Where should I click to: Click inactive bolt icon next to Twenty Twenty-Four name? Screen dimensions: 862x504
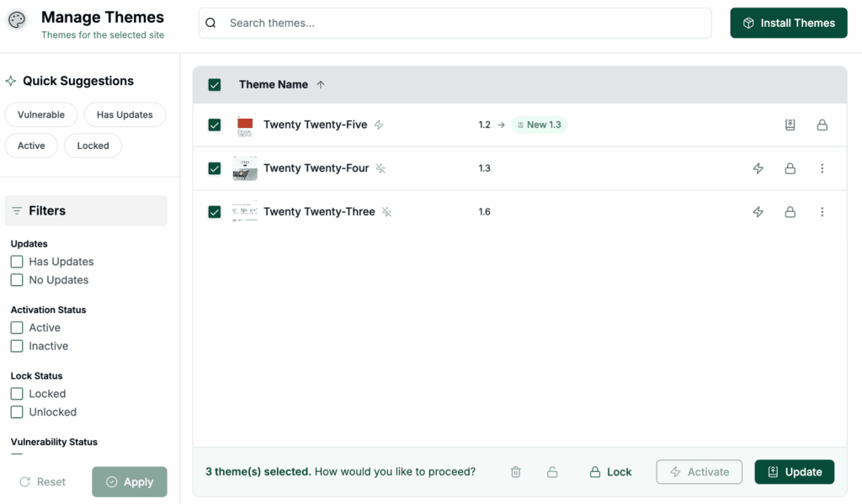tap(380, 168)
